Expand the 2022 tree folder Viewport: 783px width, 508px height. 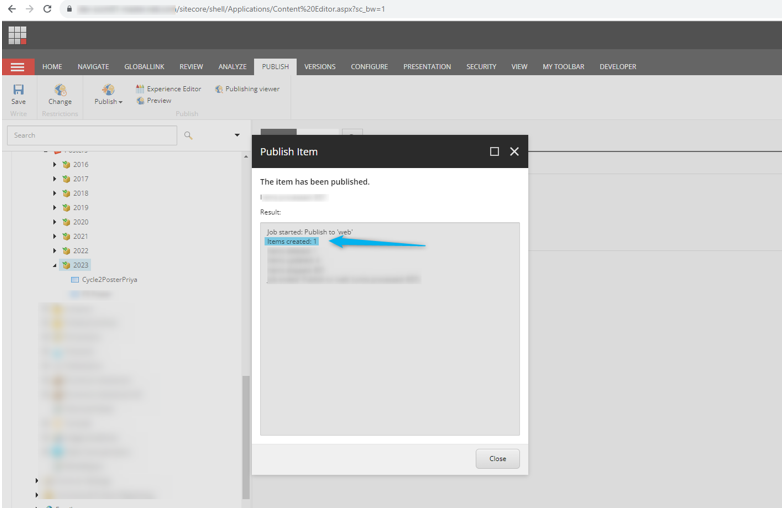[54, 251]
